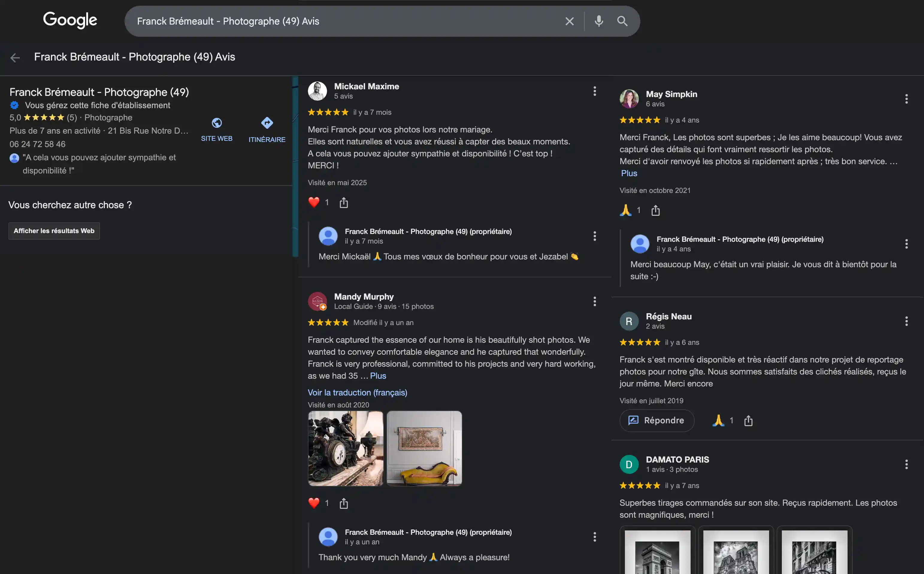The width and height of the screenshot is (924, 574).
Task: Like Mickael Maxime's review with the heart
Action: click(314, 202)
